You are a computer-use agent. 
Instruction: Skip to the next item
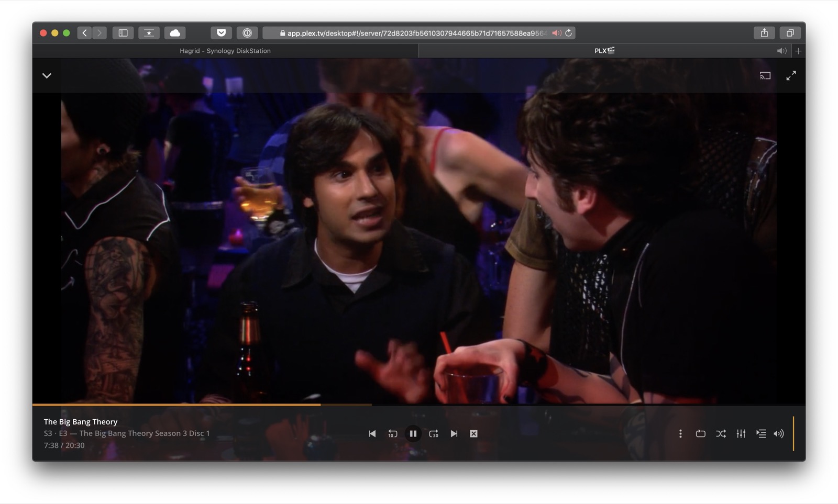pyautogui.click(x=454, y=433)
